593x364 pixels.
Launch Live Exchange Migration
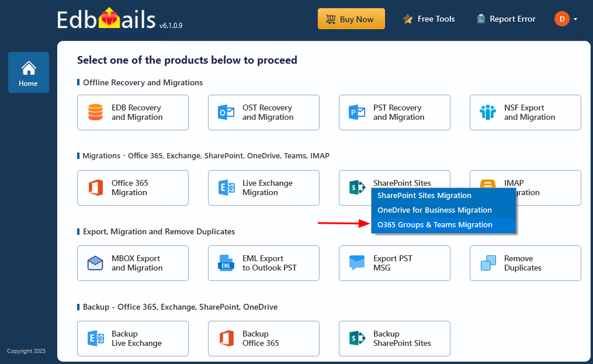[x=263, y=188]
